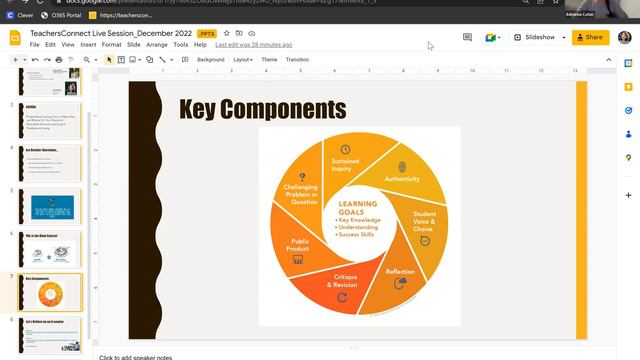
Task: Click the presentation title to rename
Action: 111,33
